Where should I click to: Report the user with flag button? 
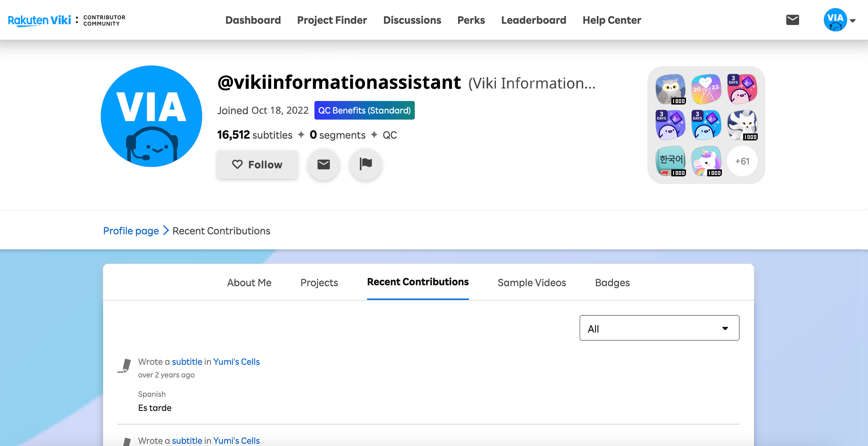click(x=366, y=164)
